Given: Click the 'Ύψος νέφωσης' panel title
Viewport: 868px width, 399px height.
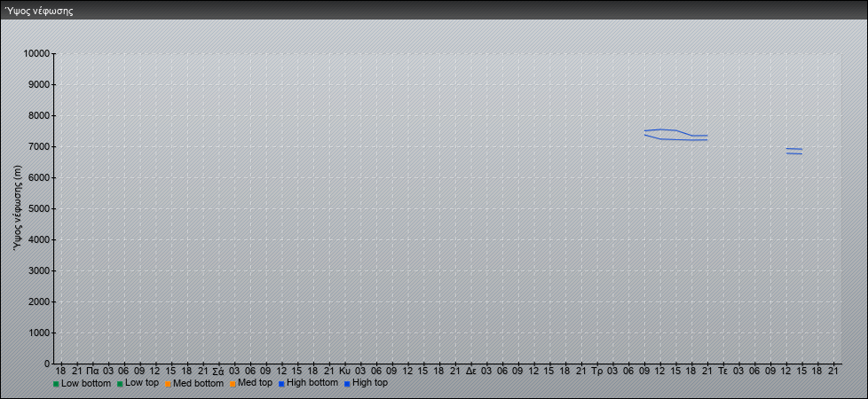Looking at the screenshot, I should 39,11.
